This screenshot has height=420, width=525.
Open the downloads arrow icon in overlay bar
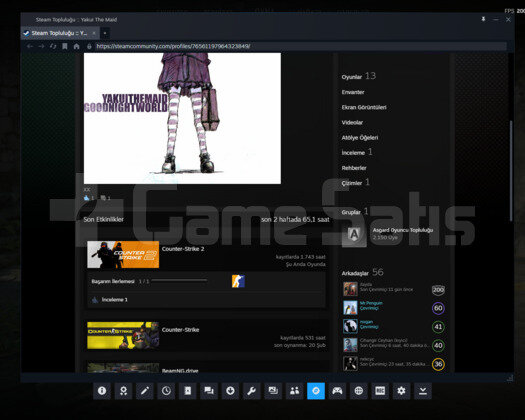tap(230, 391)
